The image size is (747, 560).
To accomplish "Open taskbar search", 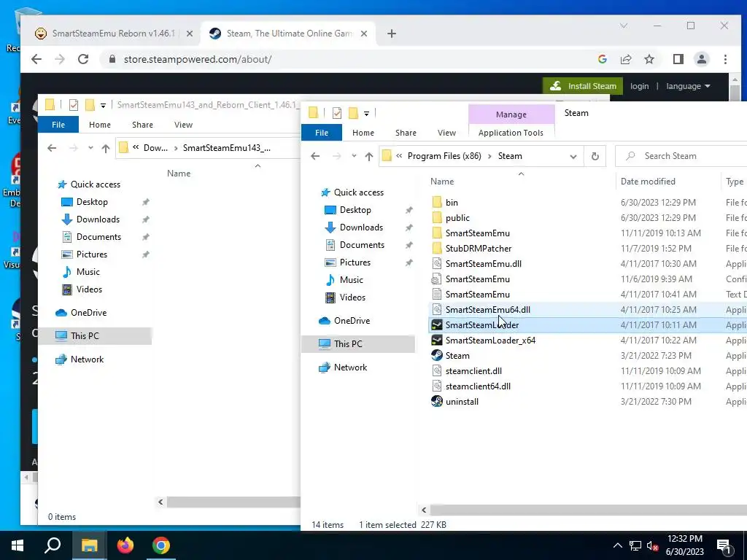I will (x=53, y=545).
